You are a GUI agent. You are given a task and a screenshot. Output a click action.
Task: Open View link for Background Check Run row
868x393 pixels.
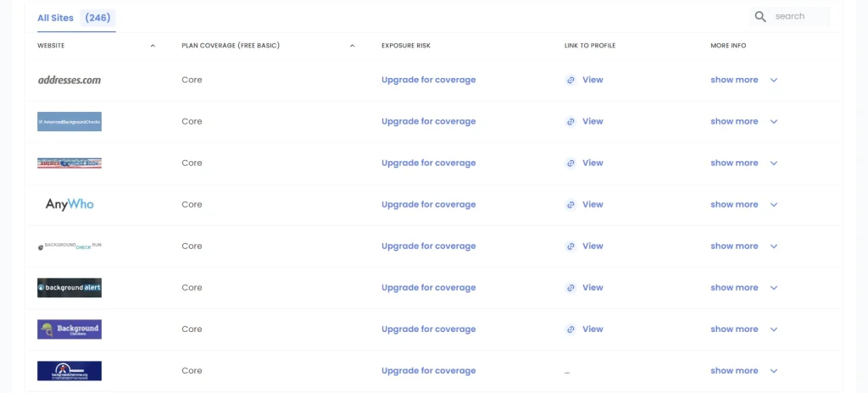point(593,246)
